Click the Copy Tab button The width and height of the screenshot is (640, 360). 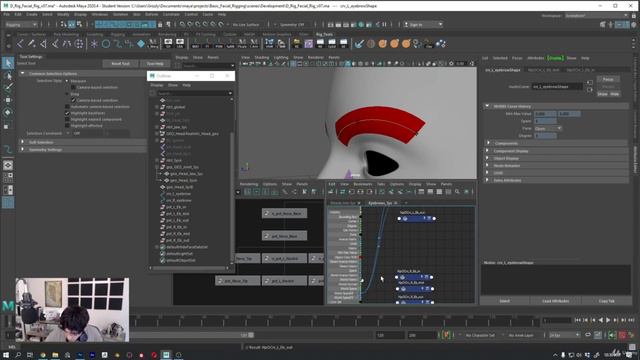[607, 301]
